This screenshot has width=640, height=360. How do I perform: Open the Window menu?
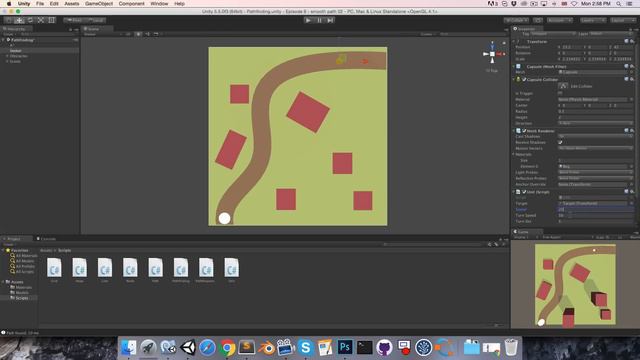click(159, 4)
